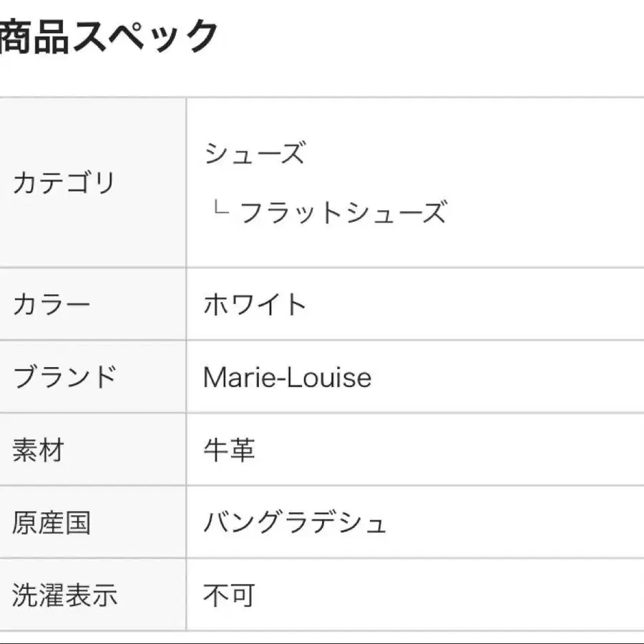
Task: Click the バングラデシュ country value
Action: click(295, 522)
